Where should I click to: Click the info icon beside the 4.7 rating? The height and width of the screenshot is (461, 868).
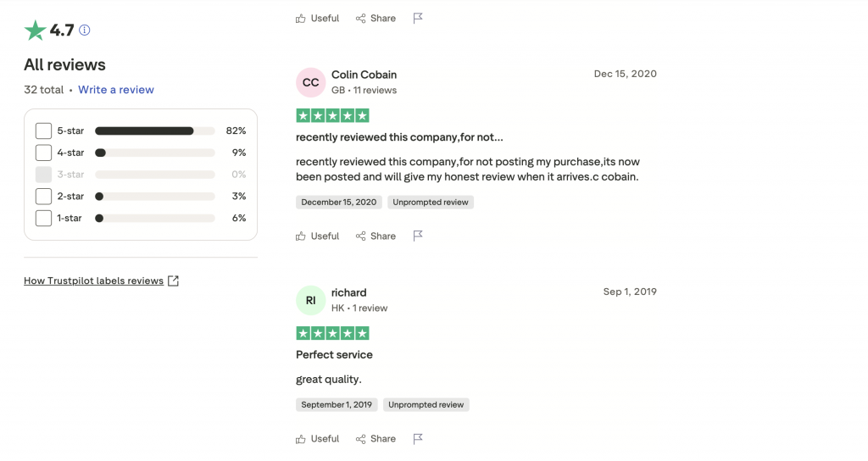(85, 31)
